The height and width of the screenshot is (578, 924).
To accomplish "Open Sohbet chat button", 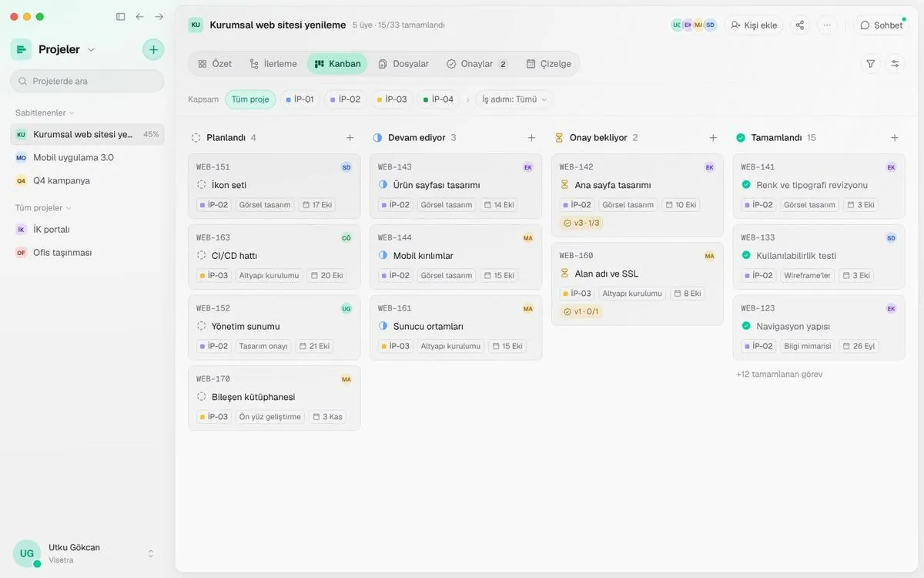I will (882, 25).
